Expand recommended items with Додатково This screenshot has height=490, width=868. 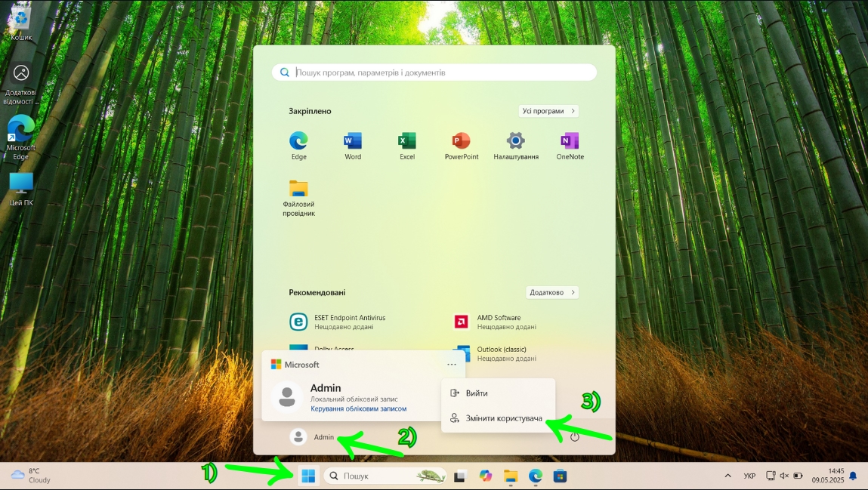coord(552,292)
